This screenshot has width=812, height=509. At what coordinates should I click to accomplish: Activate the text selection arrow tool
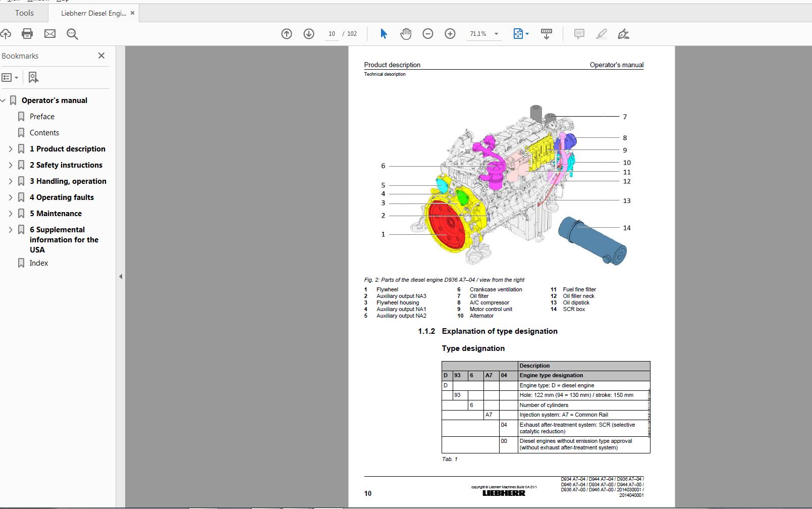383,34
